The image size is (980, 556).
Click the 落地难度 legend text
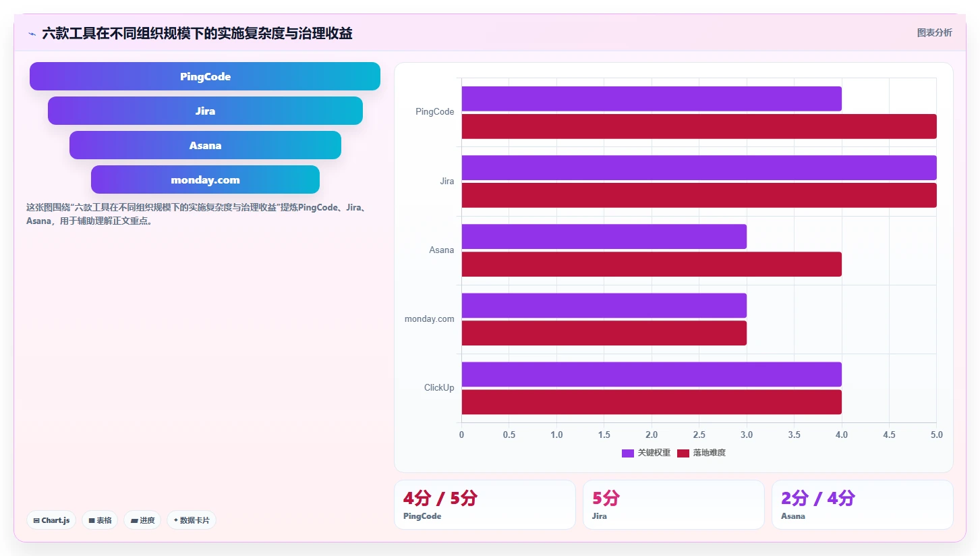pyautogui.click(x=709, y=453)
